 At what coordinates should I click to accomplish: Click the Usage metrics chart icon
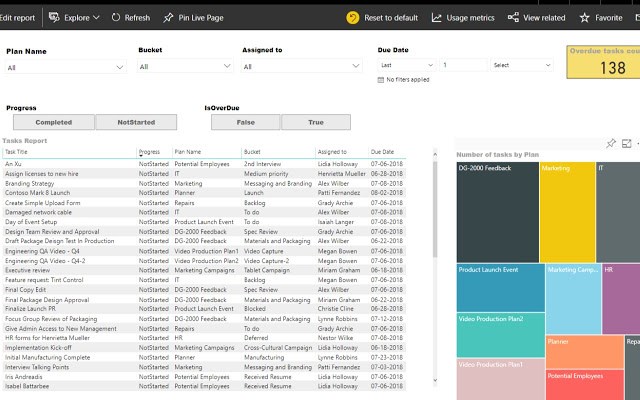pos(436,18)
